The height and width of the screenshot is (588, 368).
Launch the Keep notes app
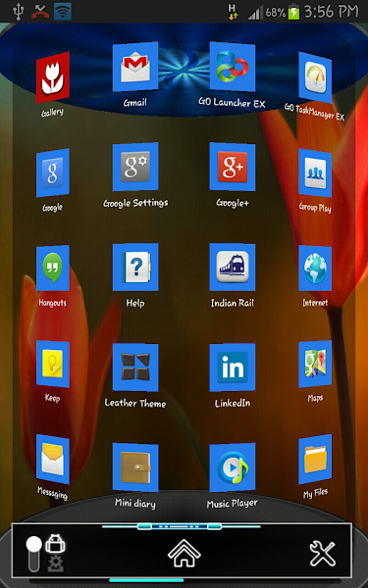[53, 364]
